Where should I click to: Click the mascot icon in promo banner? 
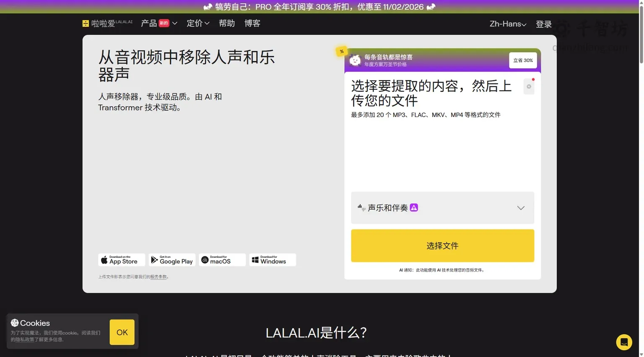[x=355, y=60]
